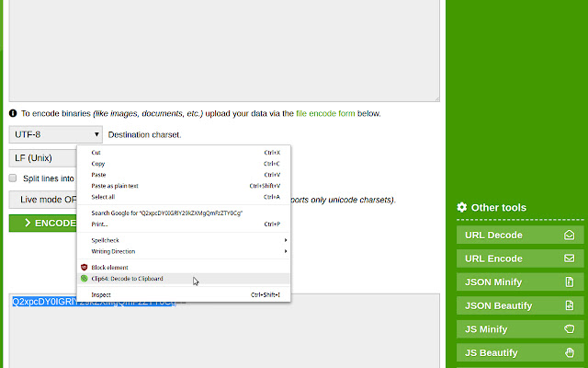Image resolution: width=588 pixels, height=368 pixels.
Task: Click the file icon on JSON Minify
Action: point(570,282)
